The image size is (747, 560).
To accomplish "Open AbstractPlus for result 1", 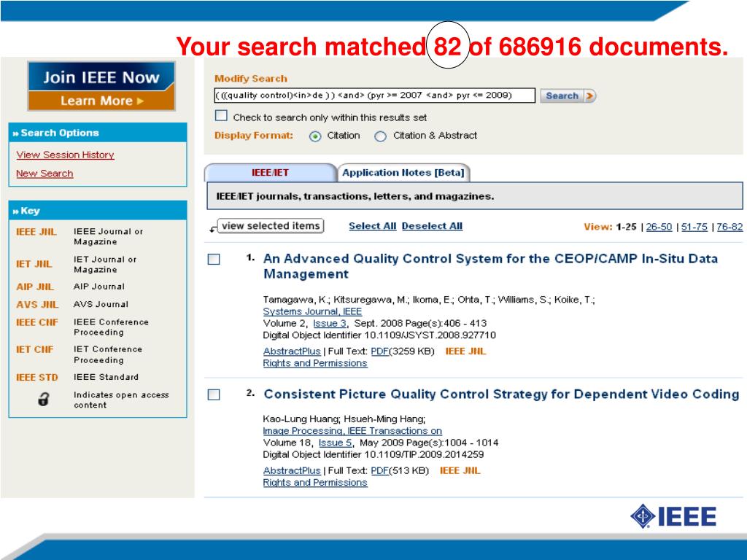I will tap(292, 351).
